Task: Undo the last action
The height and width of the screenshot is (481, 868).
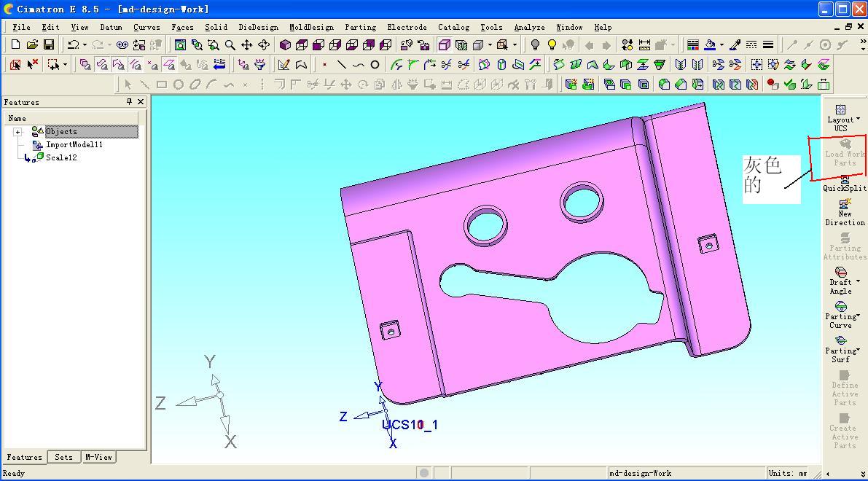Action: point(73,45)
